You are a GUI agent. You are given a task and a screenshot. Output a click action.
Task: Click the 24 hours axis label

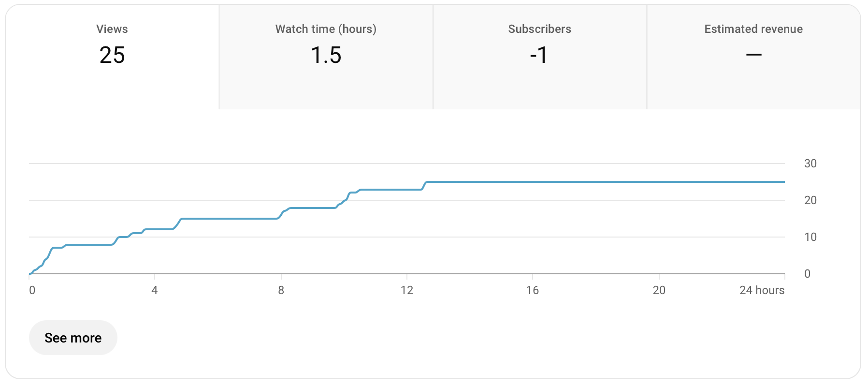click(x=762, y=290)
